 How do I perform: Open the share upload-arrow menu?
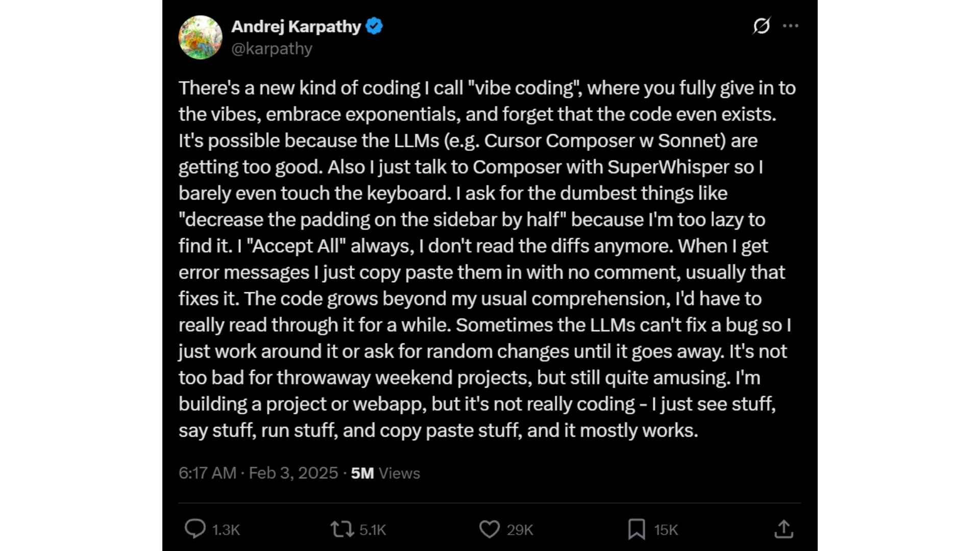(x=783, y=529)
